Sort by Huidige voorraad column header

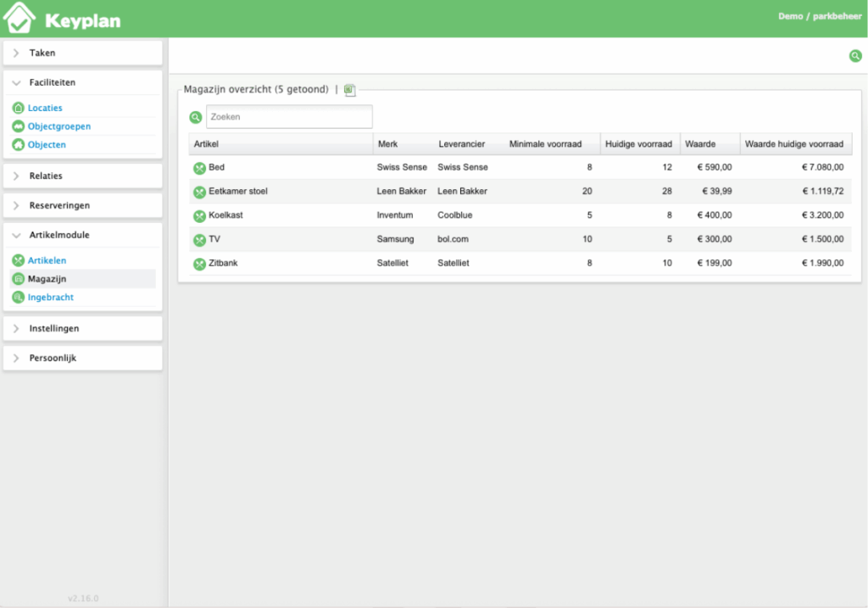tap(638, 144)
